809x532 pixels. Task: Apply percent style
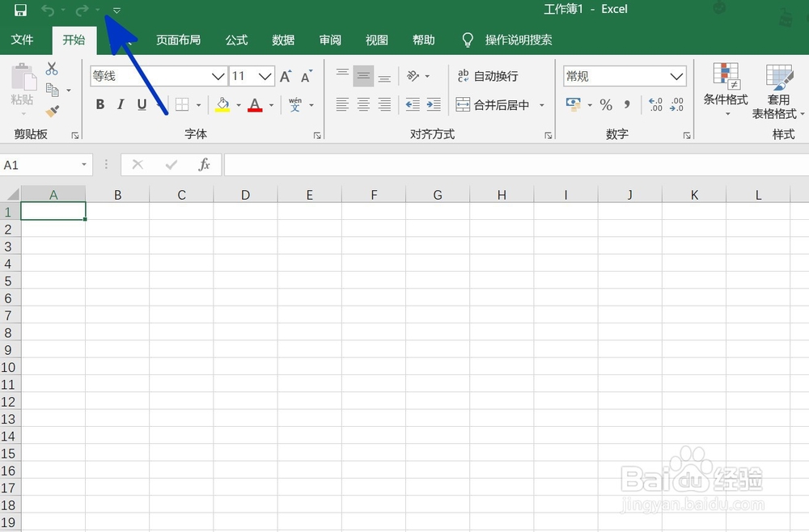point(606,104)
